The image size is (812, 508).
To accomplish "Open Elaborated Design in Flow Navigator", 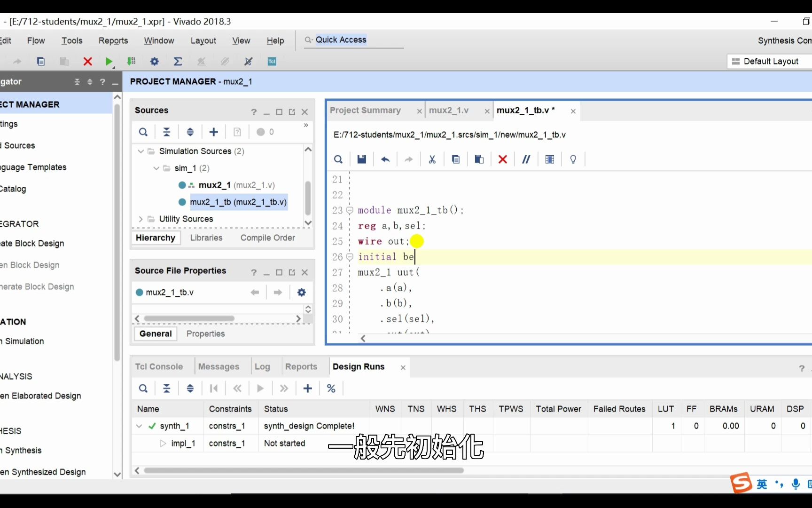I will [x=40, y=396].
